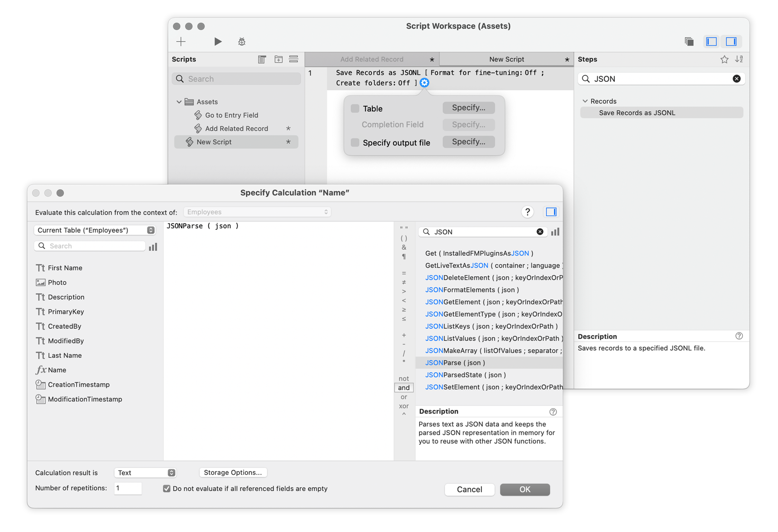Enable the Table checkbox

click(355, 108)
